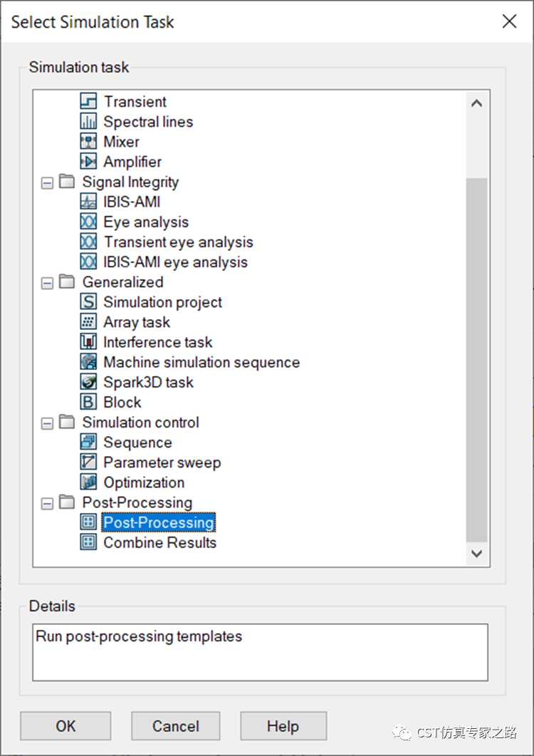Screen dimensions: 534x756
Task: Click the scrollbar up arrow
Action: tap(476, 103)
